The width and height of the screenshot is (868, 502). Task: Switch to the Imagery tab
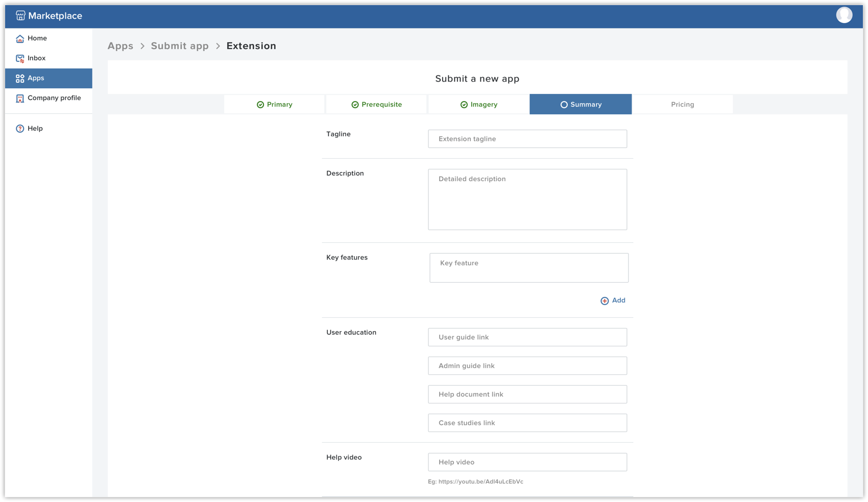(478, 104)
